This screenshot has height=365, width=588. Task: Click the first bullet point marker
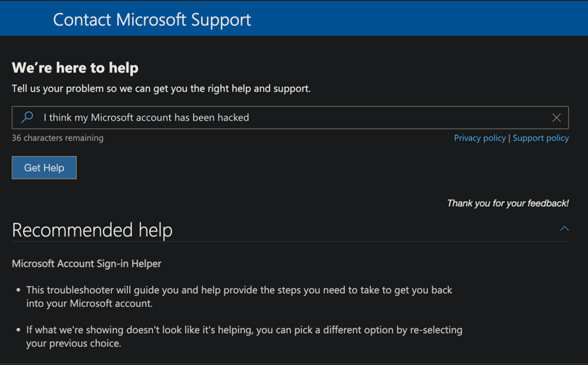pyautogui.click(x=18, y=290)
